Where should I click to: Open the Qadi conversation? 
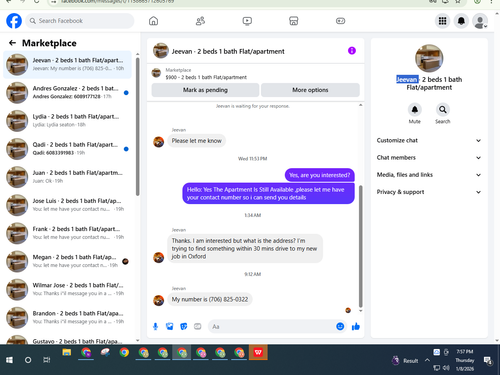pos(67,149)
